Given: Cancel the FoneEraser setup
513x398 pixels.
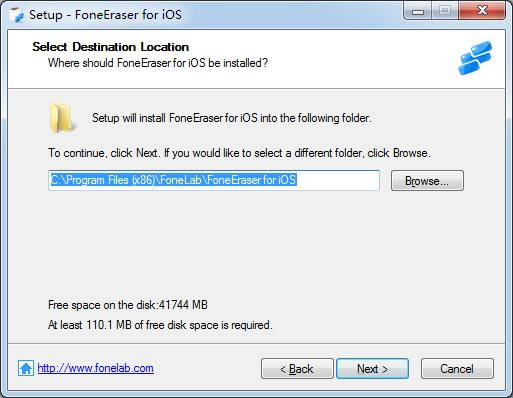Looking at the screenshot, I should coord(457,369).
